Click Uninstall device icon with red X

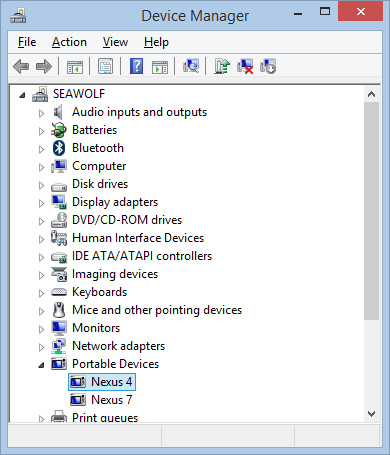coord(245,66)
